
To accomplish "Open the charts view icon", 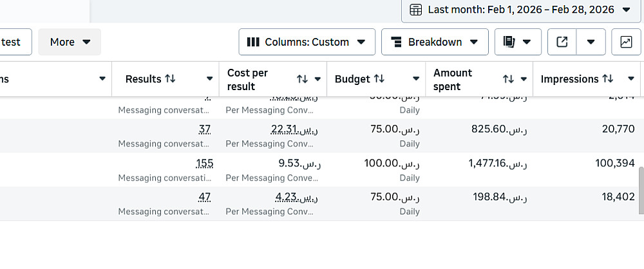I will click(626, 42).
